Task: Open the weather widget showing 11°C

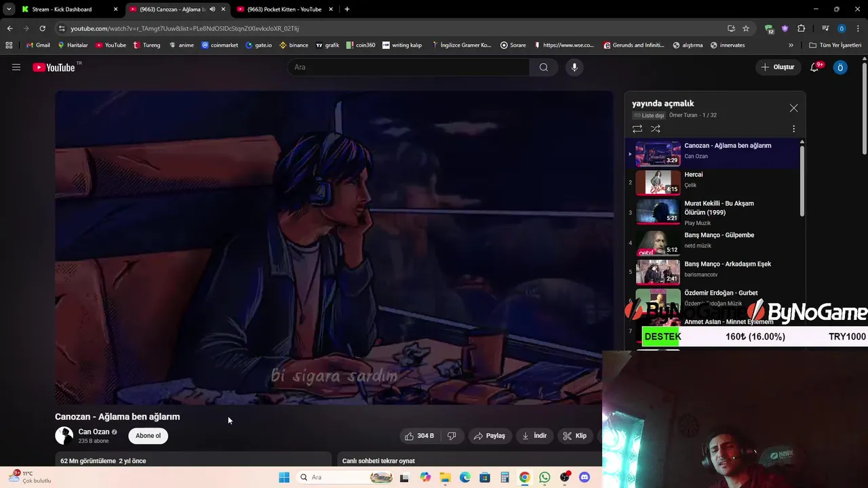Action: pos(30,477)
